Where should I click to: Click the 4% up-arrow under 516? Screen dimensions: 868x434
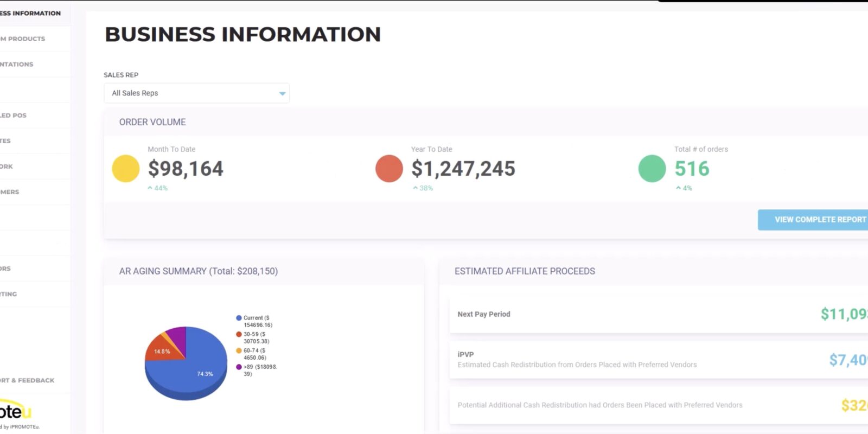684,188
